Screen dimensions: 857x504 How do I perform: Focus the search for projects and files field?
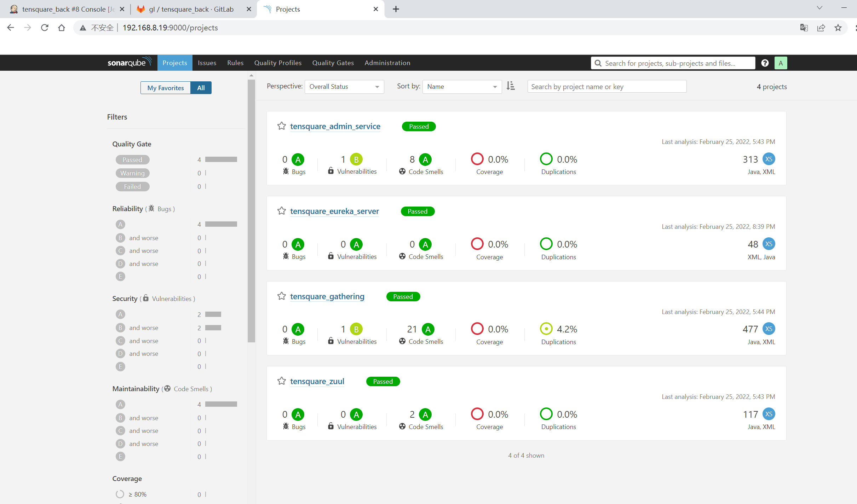(x=673, y=63)
